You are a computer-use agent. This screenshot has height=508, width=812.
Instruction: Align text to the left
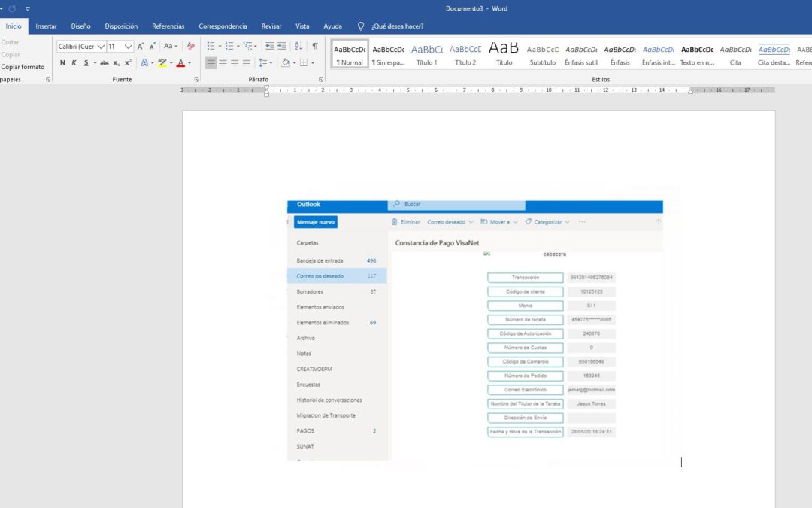211,62
